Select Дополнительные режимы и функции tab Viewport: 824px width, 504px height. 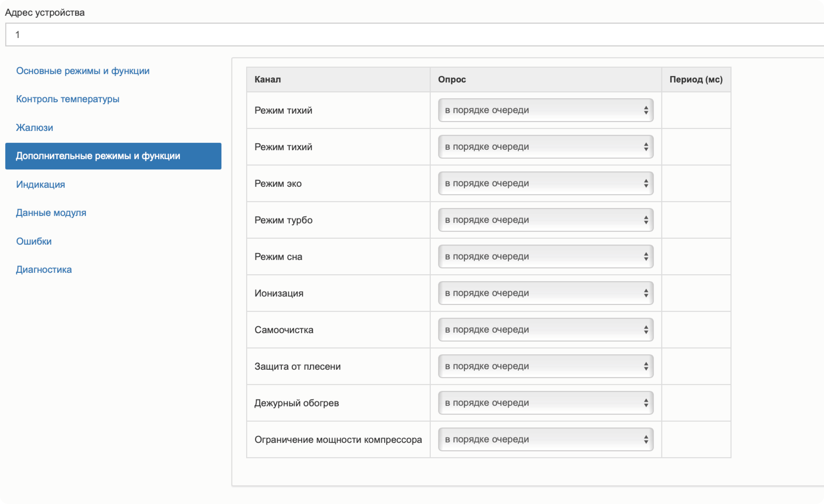113,156
